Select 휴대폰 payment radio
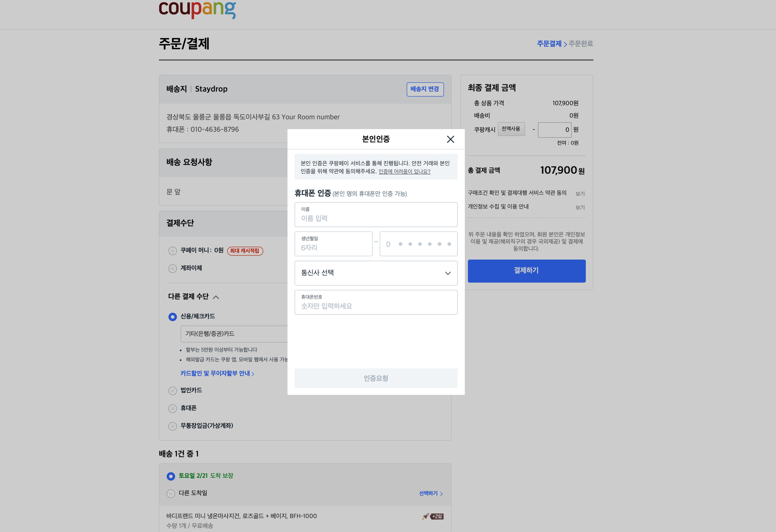 pyautogui.click(x=173, y=408)
